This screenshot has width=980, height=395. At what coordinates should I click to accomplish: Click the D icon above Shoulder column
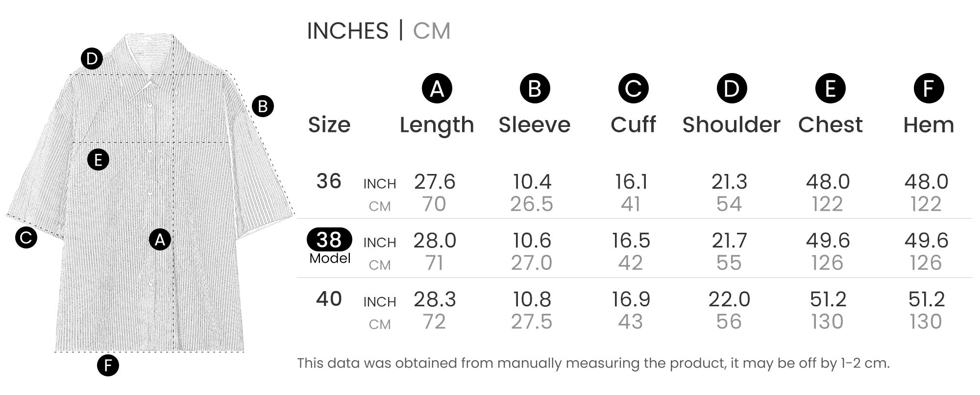732,89
